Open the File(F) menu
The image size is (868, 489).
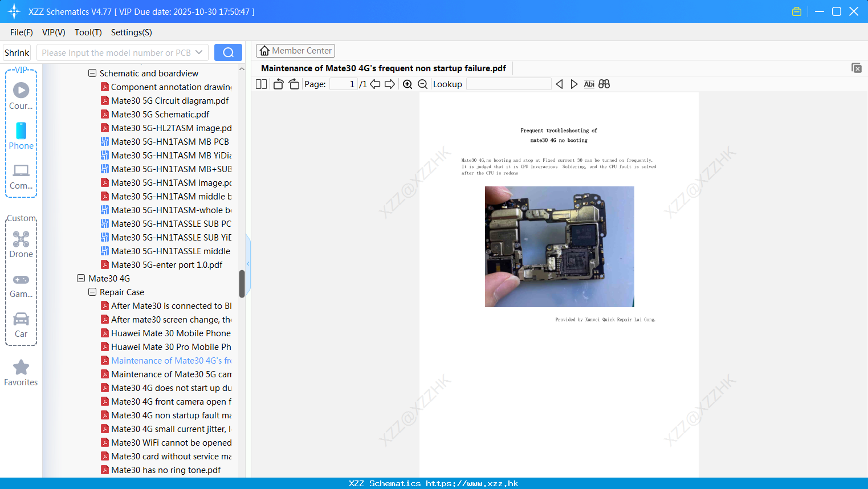pos(22,32)
